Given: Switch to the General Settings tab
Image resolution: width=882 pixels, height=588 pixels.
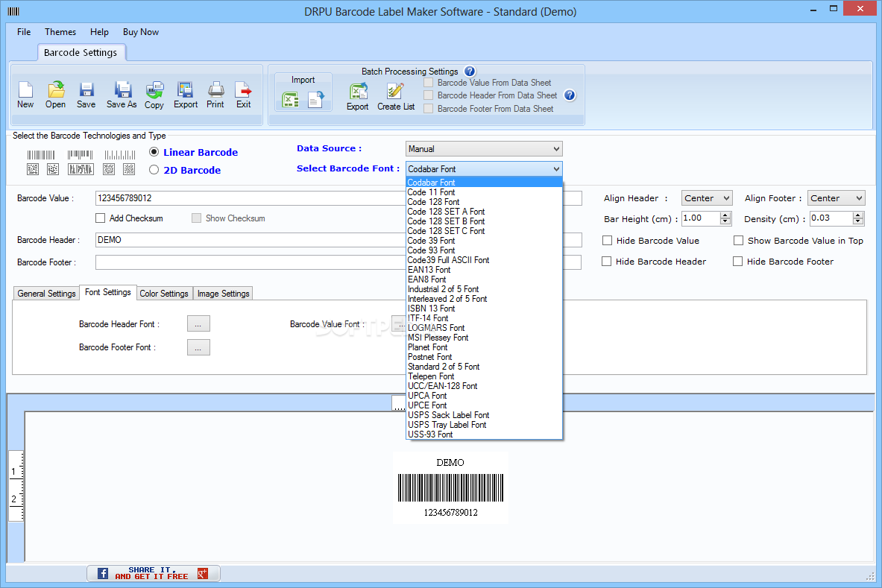Looking at the screenshot, I should (x=46, y=294).
